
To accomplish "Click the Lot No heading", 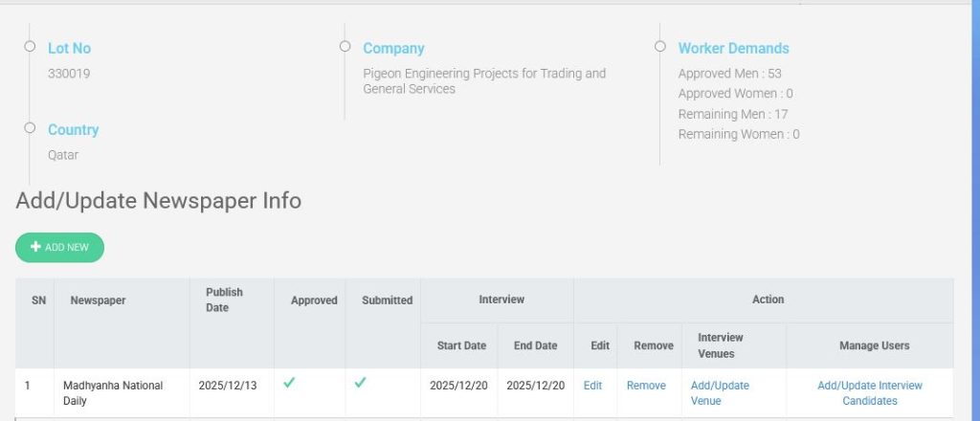I will tap(69, 48).
